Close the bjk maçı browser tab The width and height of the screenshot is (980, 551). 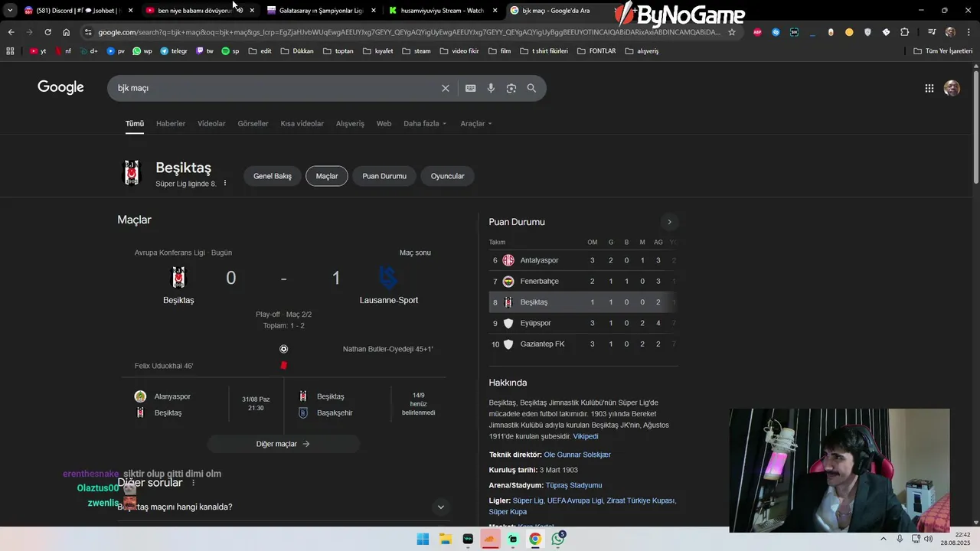pos(617,11)
